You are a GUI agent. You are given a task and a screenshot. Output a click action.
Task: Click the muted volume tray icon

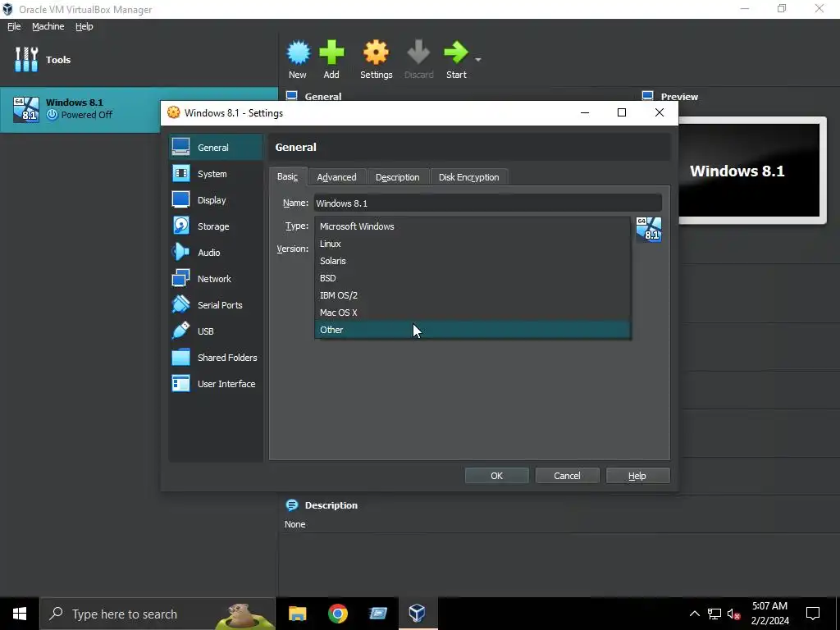tap(733, 614)
